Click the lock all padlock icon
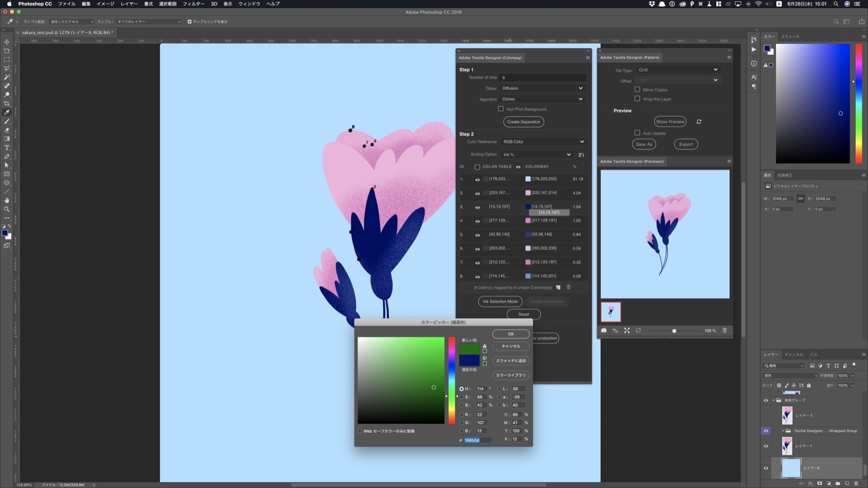The height and width of the screenshot is (488, 868). 808,385
